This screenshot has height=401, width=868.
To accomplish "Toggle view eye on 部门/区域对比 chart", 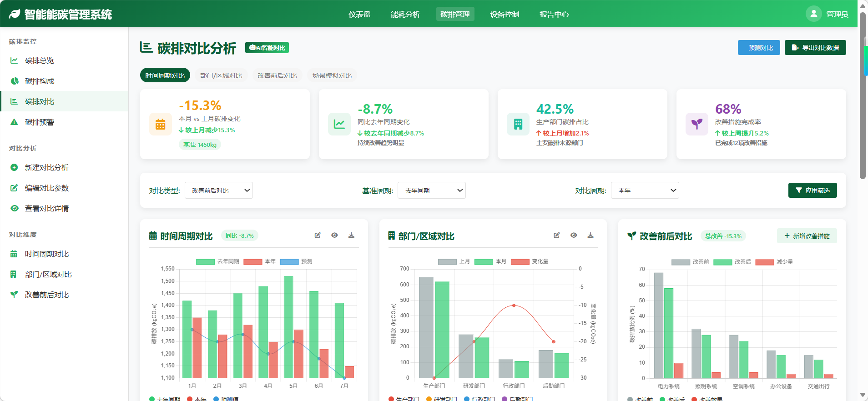I will pyautogui.click(x=574, y=236).
